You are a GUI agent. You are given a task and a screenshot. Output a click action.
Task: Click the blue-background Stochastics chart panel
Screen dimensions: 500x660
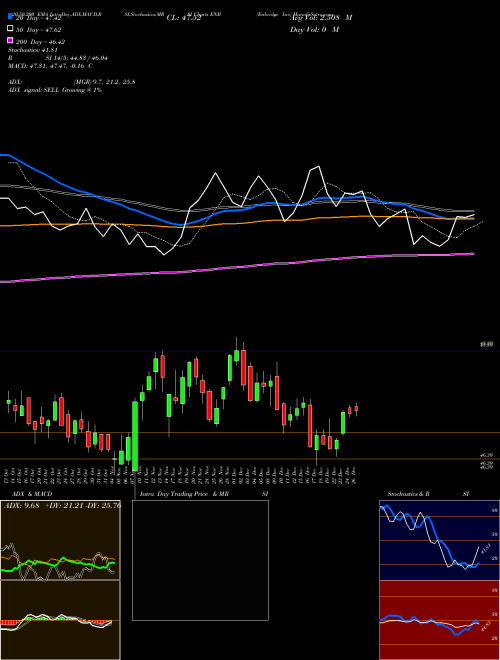439,540
